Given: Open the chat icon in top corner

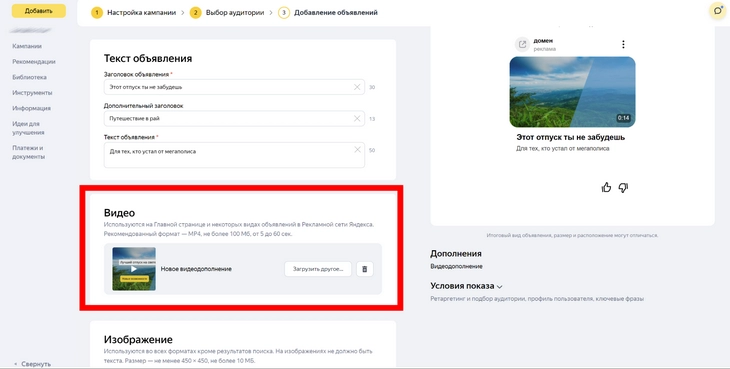Looking at the screenshot, I should [x=718, y=11].
